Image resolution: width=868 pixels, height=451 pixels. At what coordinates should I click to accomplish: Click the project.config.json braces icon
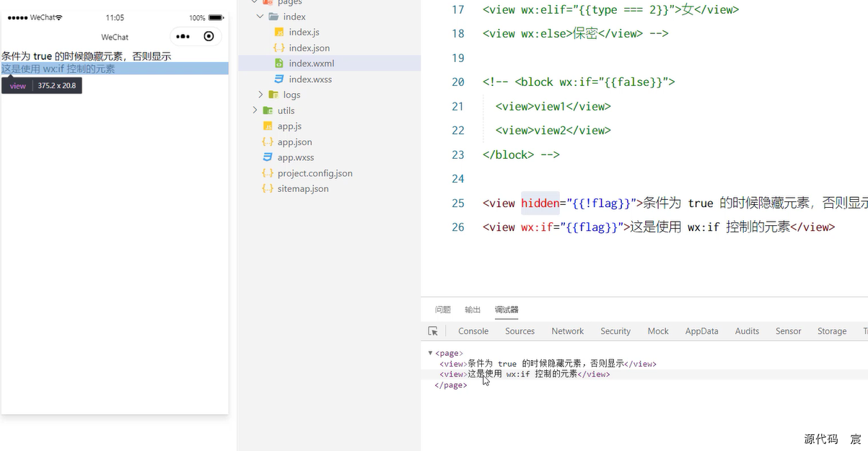(267, 173)
